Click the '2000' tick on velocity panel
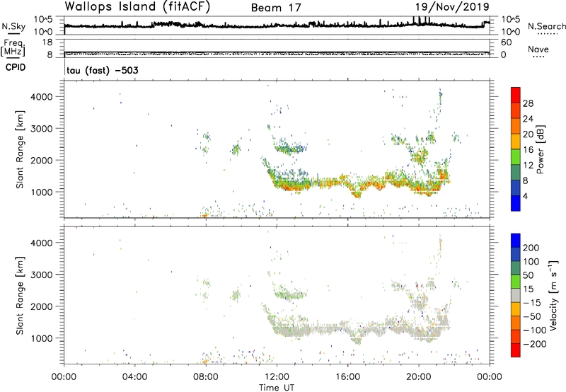Image resolution: width=566 pixels, height=392 pixels. pyautogui.click(x=42, y=306)
